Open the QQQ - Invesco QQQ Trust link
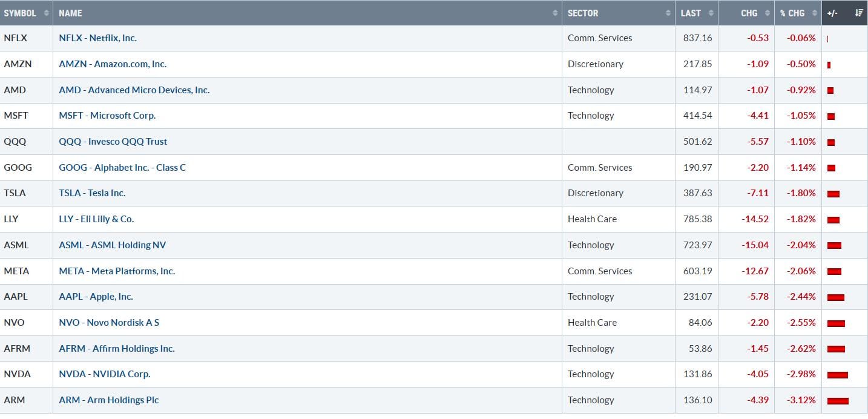Screen dimensions: 868x419 click(113, 142)
